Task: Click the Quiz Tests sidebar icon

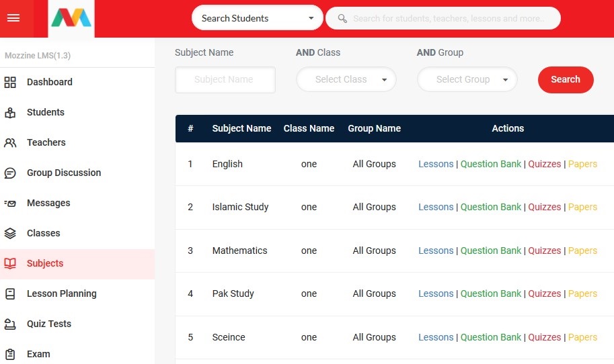Action: pyautogui.click(x=10, y=324)
